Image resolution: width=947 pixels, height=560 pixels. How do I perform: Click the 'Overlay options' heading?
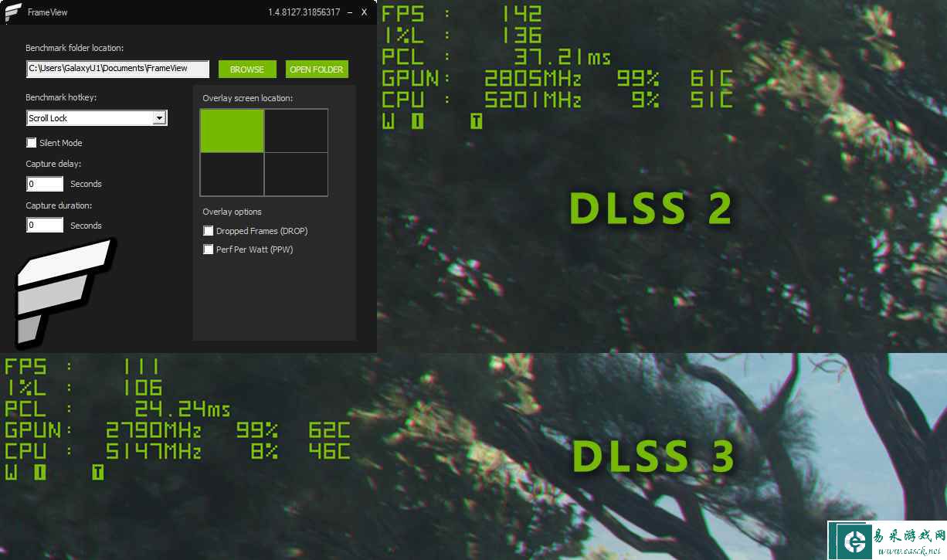(232, 212)
